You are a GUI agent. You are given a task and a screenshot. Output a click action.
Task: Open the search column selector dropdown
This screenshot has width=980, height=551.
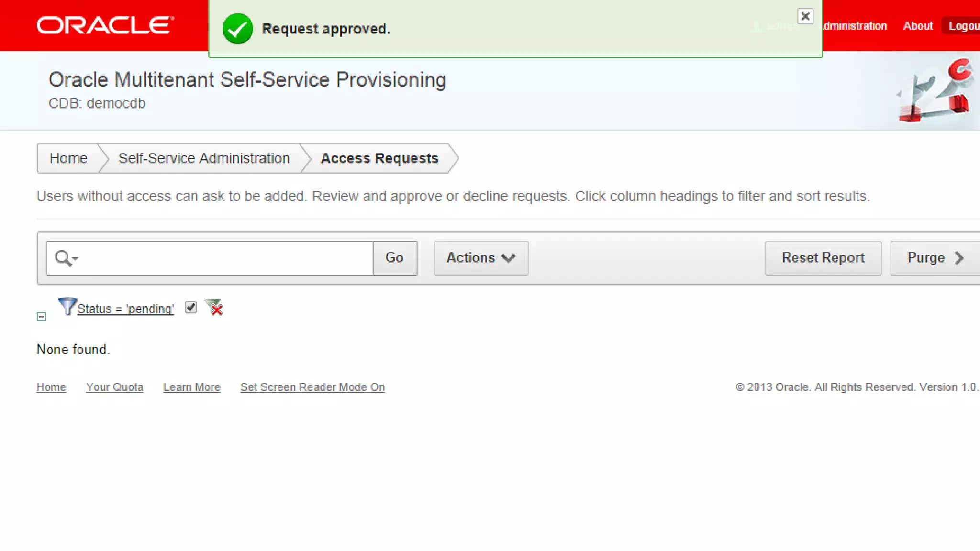pos(66,258)
